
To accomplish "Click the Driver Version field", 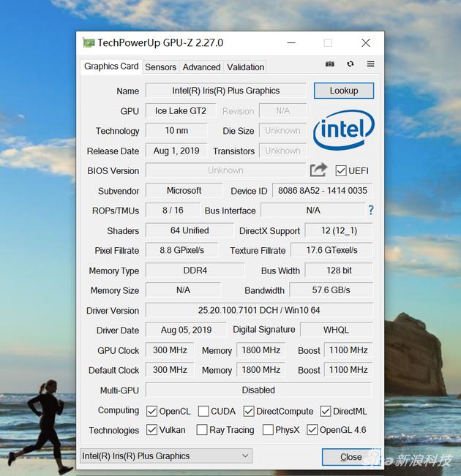I will pos(259,310).
